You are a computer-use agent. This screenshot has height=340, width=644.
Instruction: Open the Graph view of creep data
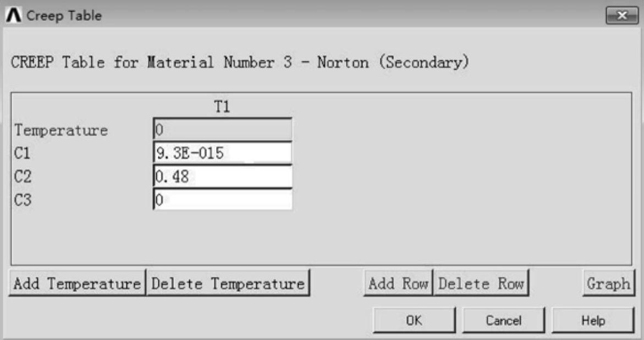coord(608,283)
